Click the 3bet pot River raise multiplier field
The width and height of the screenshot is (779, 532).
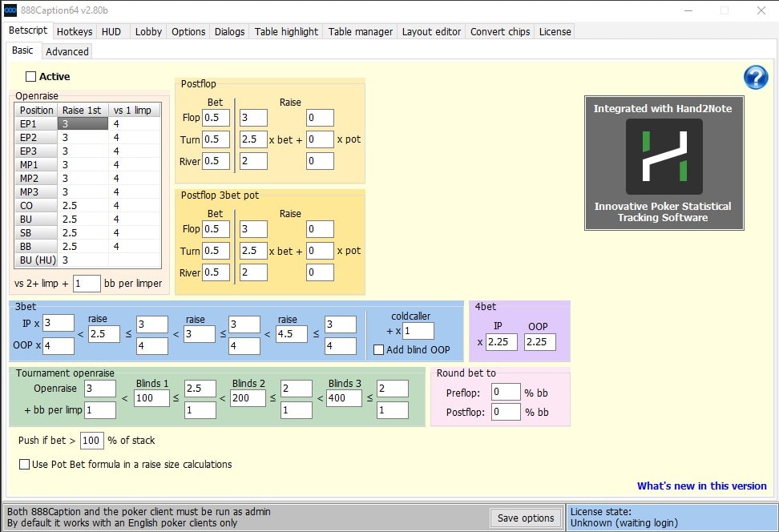pos(253,272)
